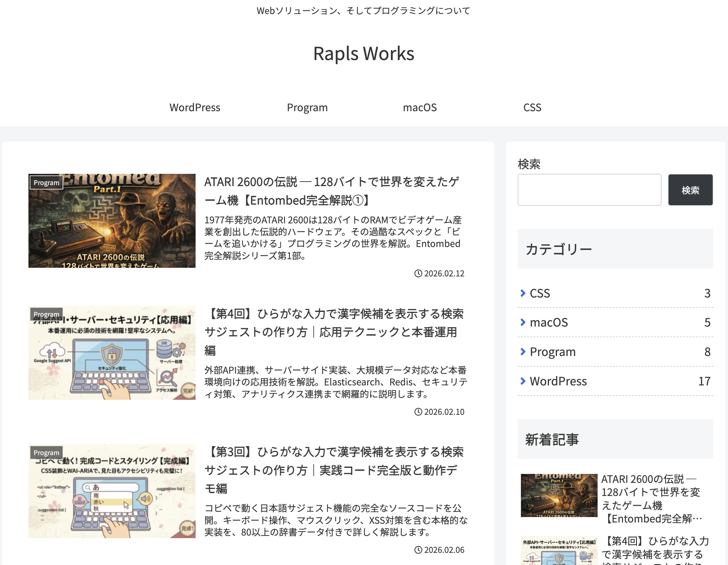
Task: Click the arrow icon beside Program category
Action: (x=523, y=352)
